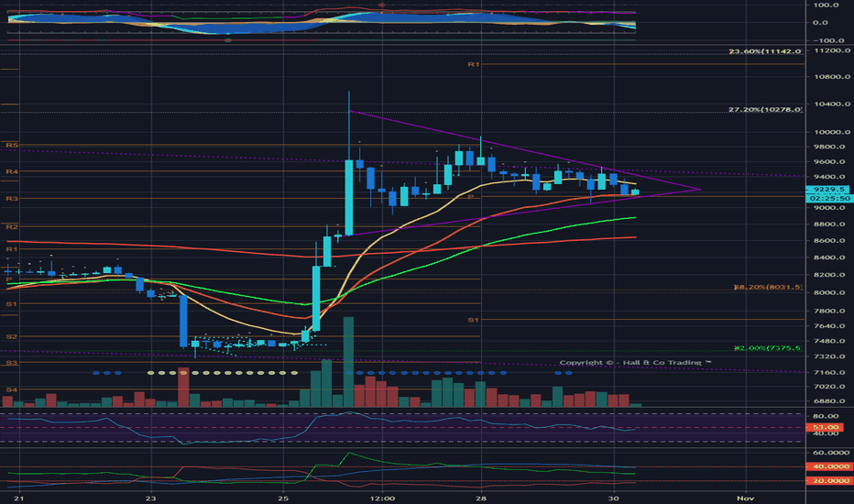This screenshot has width=854, height=504.
Task: Click the red 40.0000 level label
Action: (x=827, y=466)
